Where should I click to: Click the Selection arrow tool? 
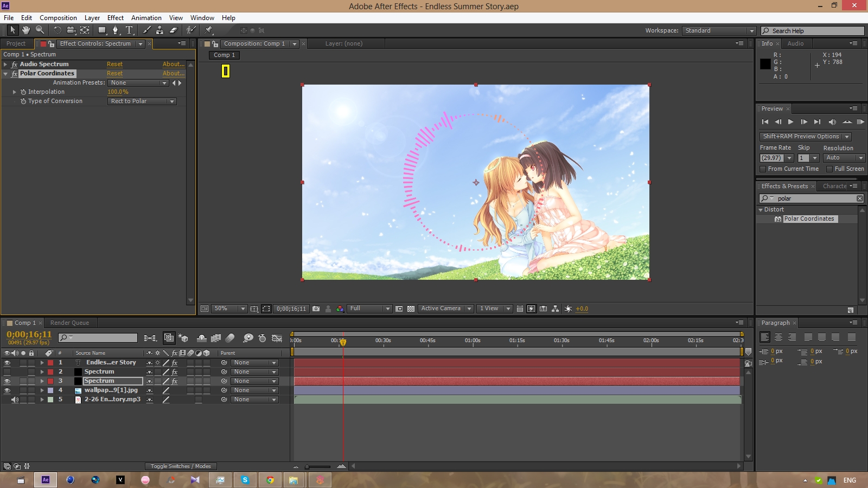coord(12,30)
